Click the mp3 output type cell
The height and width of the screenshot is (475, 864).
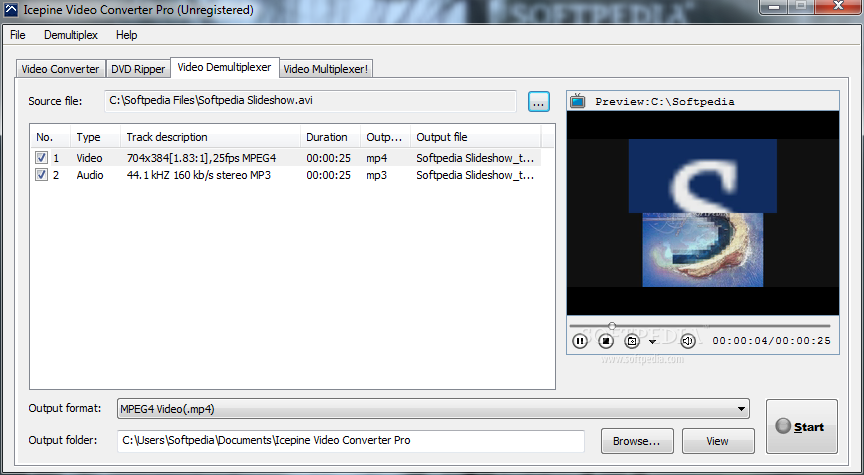[376, 176]
